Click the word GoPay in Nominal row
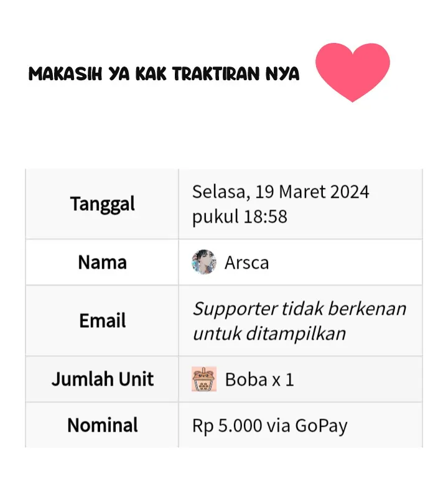 321,425
